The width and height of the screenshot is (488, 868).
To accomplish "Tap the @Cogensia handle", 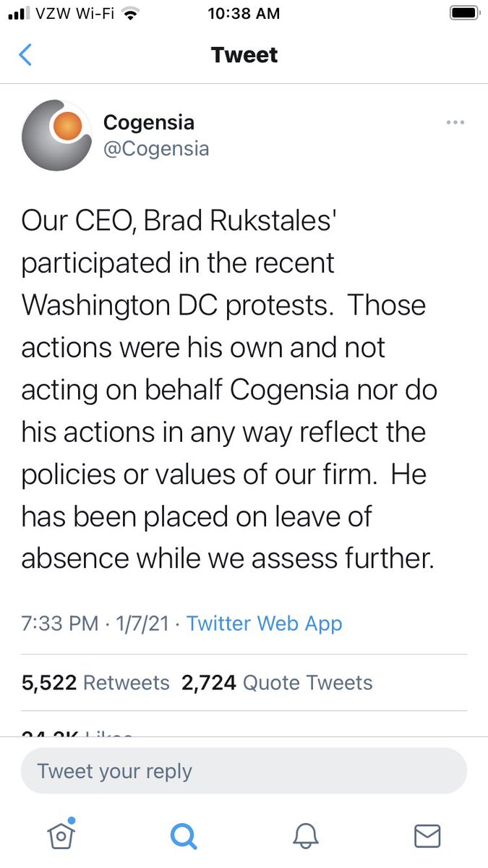I will [156, 149].
